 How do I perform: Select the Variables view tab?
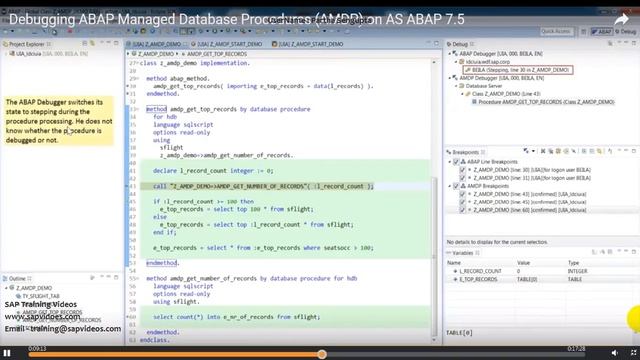click(x=462, y=253)
